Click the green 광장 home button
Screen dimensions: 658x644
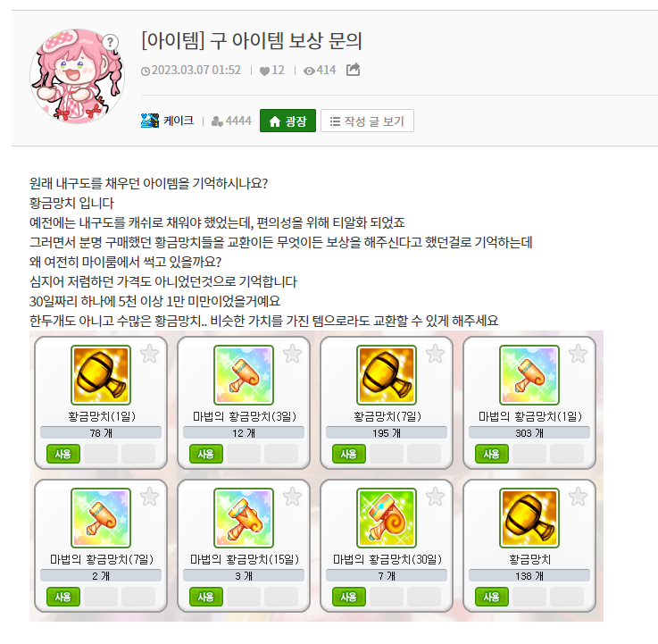(x=287, y=121)
